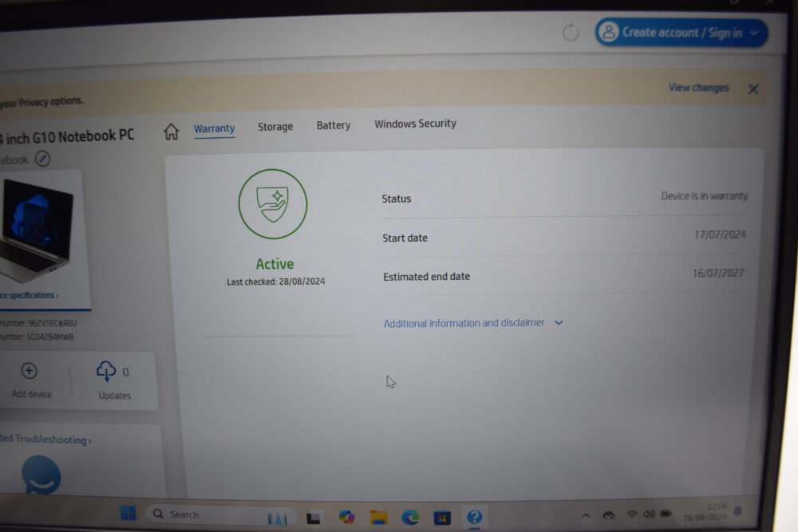Show hidden system tray icons

coord(586,516)
